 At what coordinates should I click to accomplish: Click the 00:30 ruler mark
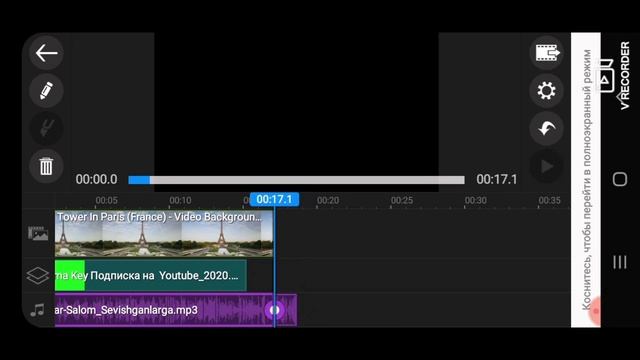point(476,200)
